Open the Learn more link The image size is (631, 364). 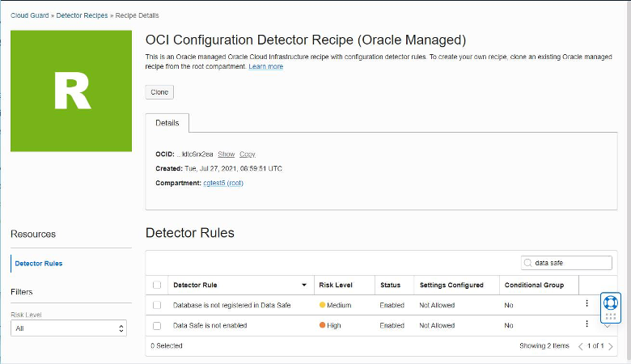click(x=265, y=66)
